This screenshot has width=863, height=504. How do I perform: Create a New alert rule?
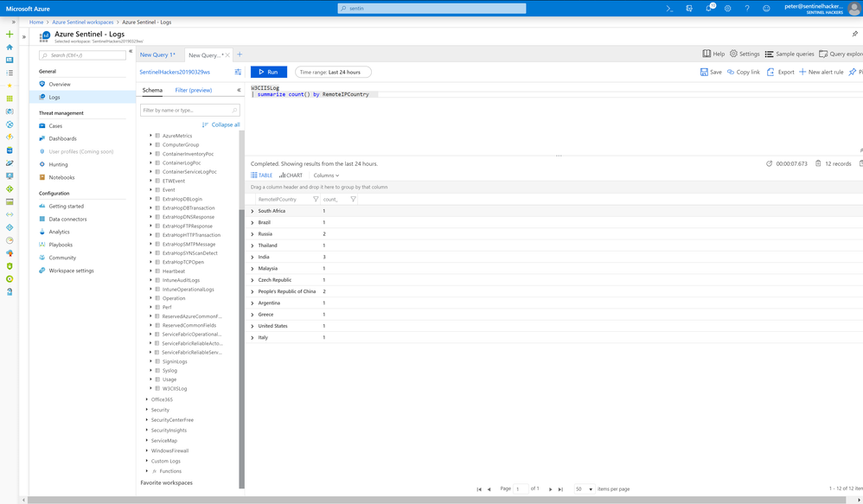coord(821,72)
